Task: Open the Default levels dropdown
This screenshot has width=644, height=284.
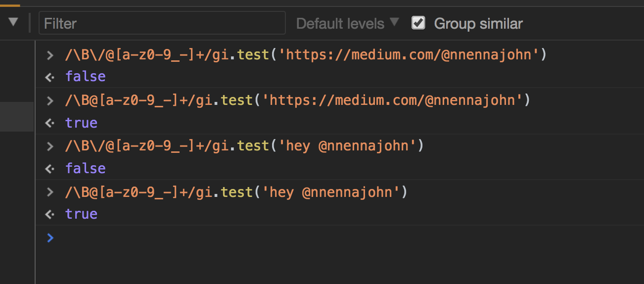Action: pyautogui.click(x=347, y=23)
